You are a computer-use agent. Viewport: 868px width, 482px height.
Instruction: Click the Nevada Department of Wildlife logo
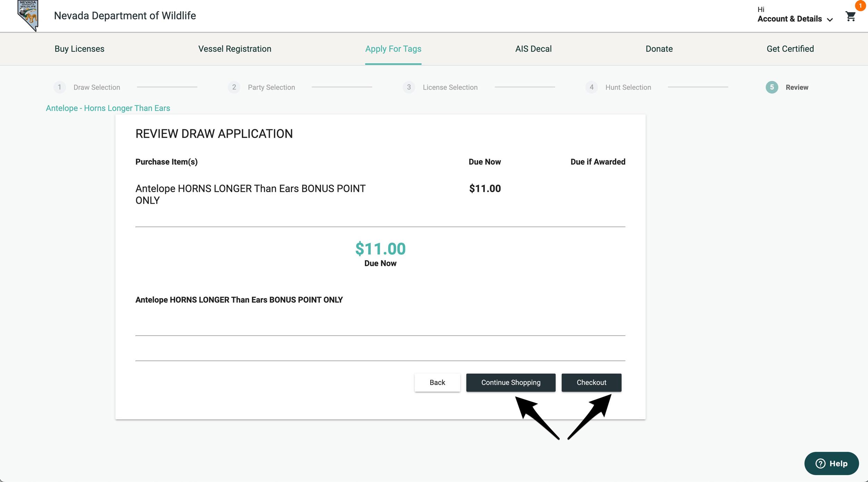[28, 15]
